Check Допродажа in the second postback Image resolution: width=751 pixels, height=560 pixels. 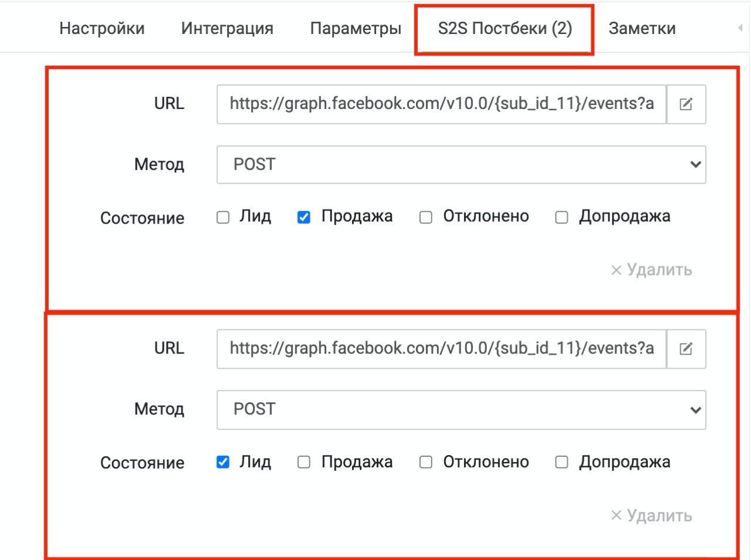click(561, 462)
